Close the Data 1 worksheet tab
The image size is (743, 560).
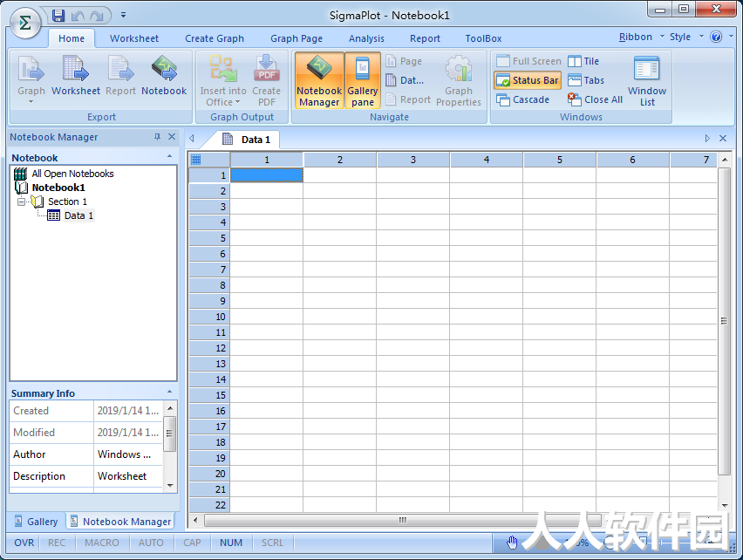pos(723,139)
